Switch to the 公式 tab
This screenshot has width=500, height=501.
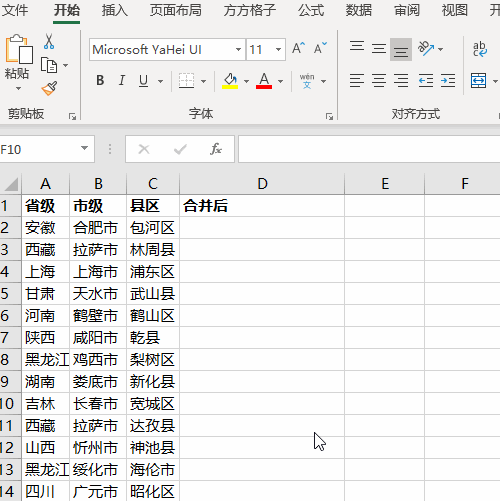pyautogui.click(x=311, y=10)
